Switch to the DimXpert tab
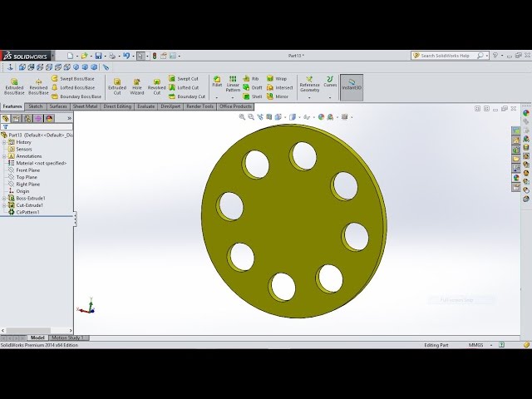This screenshot has width=532, height=399. [170, 106]
